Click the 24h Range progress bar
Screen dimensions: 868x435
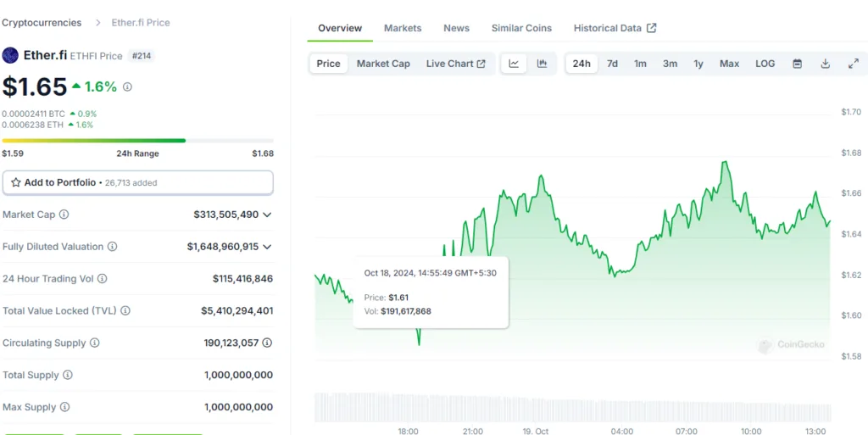(x=138, y=141)
